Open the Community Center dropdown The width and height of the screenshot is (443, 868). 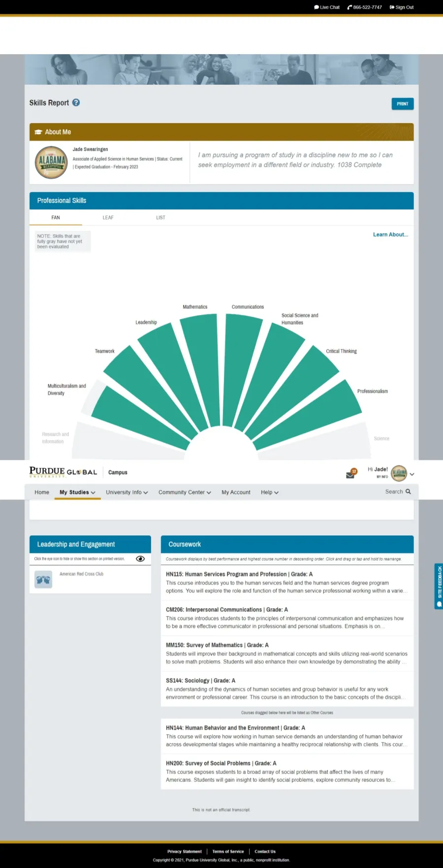coord(185,492)
